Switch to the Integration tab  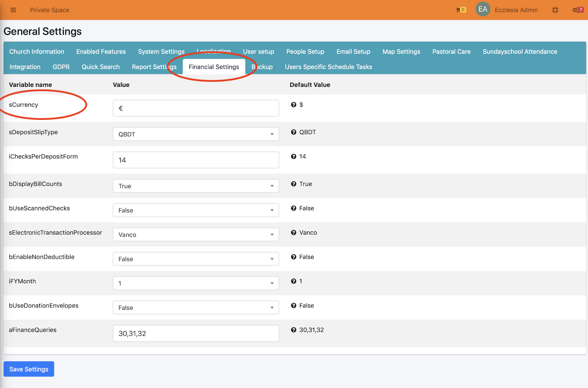25,67
